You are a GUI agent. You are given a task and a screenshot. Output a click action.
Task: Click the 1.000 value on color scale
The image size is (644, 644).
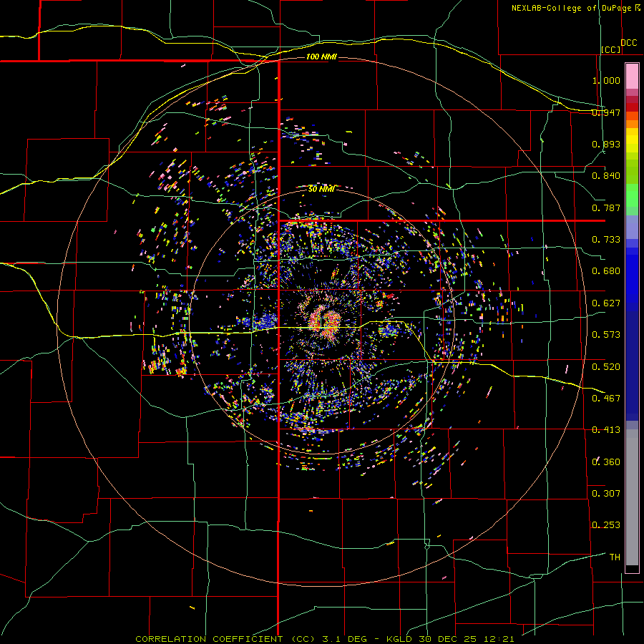point(606,80)
